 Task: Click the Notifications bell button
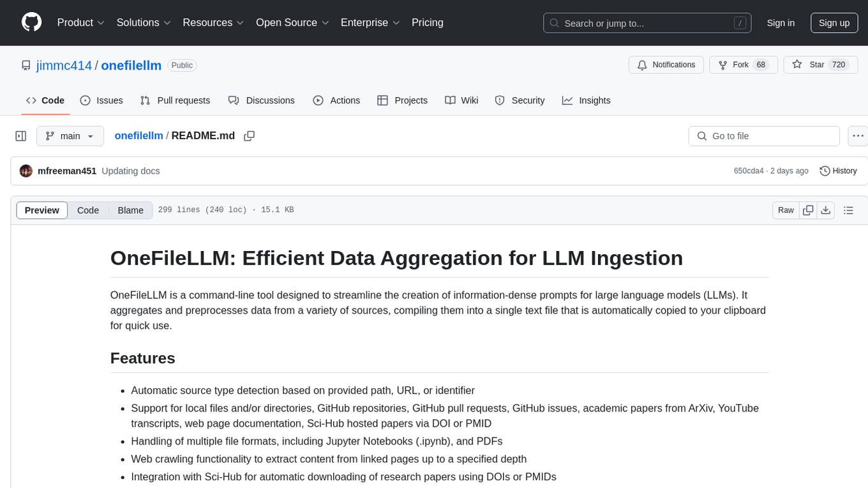[x=666, y=65]
